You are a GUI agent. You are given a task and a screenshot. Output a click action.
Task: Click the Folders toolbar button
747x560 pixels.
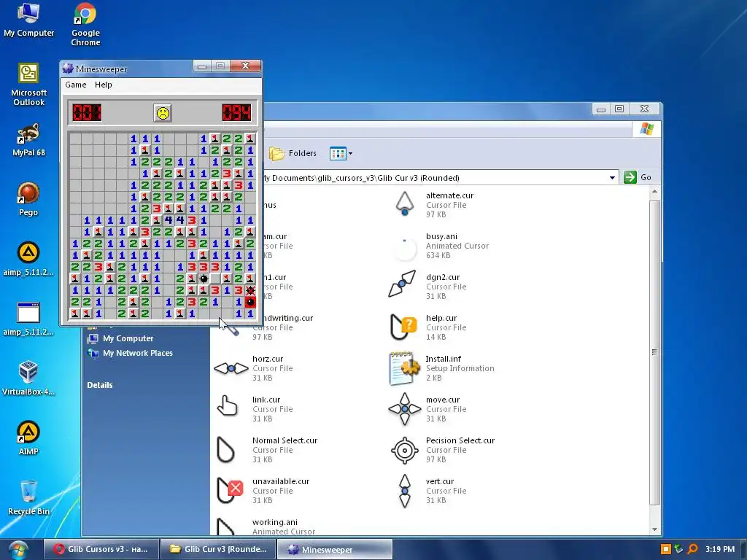(x=293, y=153)
